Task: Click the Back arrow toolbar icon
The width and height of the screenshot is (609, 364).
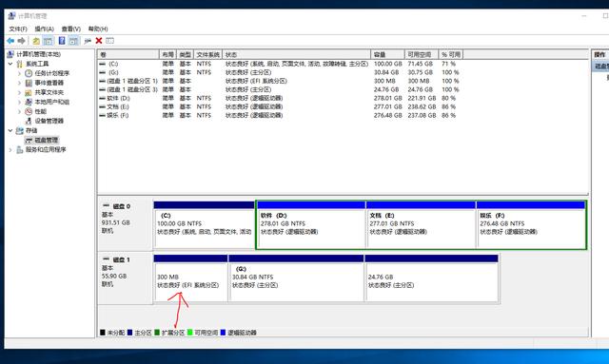Action: 10,41
